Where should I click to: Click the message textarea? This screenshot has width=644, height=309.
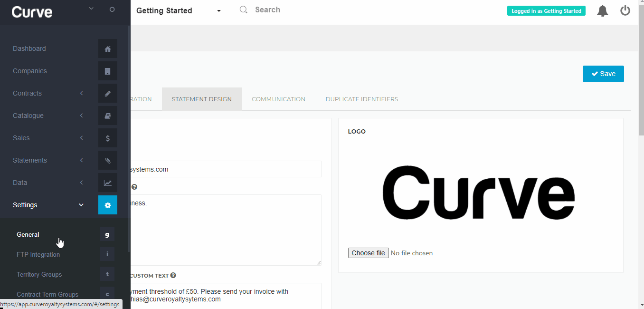(226, 230)
